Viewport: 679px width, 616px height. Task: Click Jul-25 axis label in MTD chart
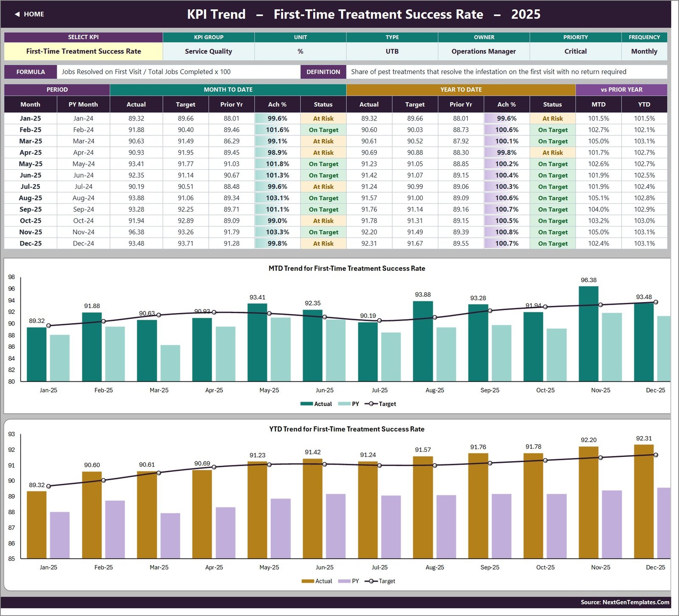pos(379,390)
